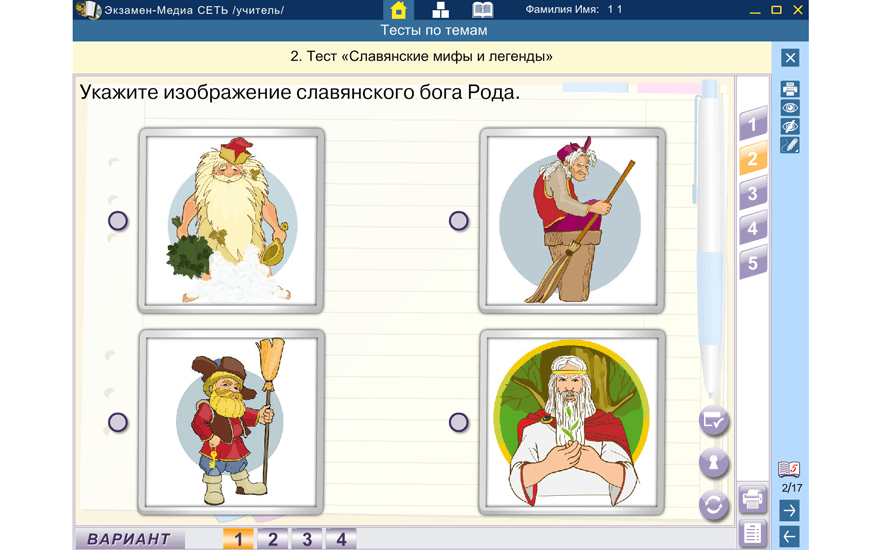Image resolution: width=880 pixels, height=550 pixels.
Task: Click the printer icon in right sidebar
Action: pos(790,89)
